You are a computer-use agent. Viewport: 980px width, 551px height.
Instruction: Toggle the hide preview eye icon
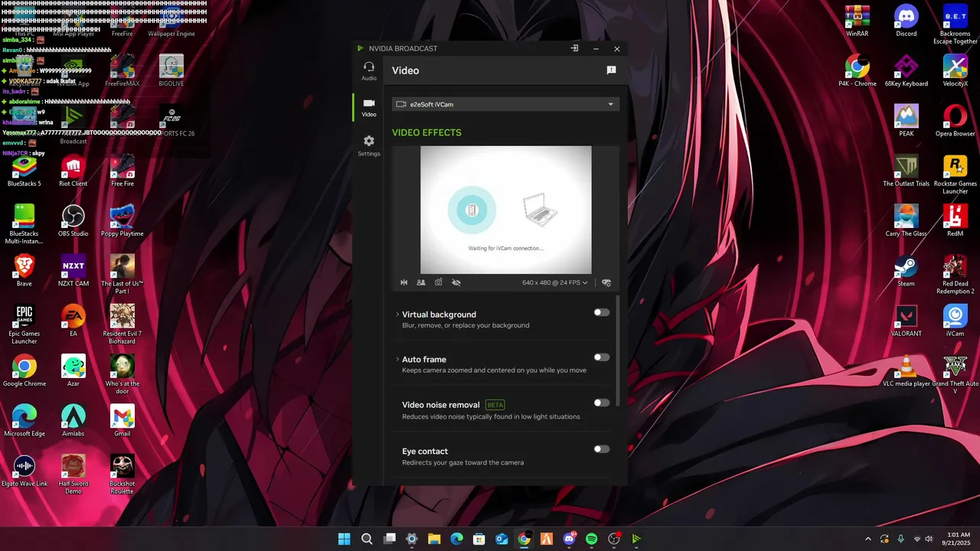point(456,282)
